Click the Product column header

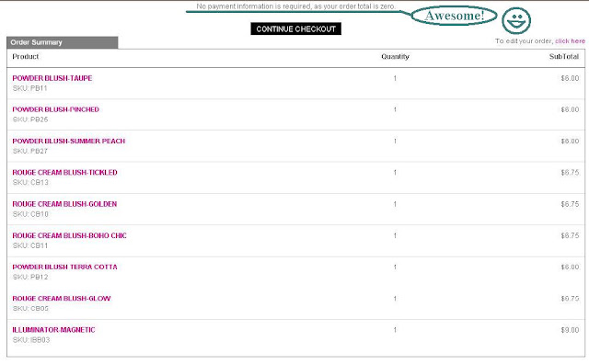tap(26, 57)
